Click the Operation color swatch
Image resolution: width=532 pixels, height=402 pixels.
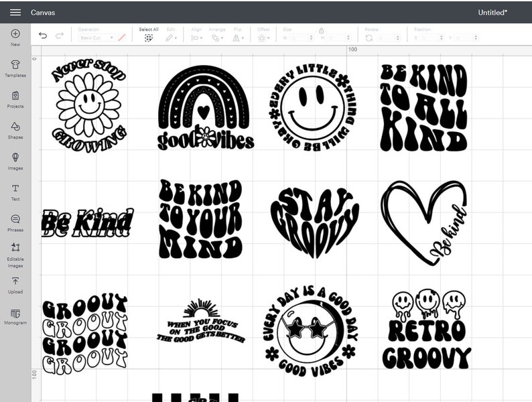(x=122, y=38)
